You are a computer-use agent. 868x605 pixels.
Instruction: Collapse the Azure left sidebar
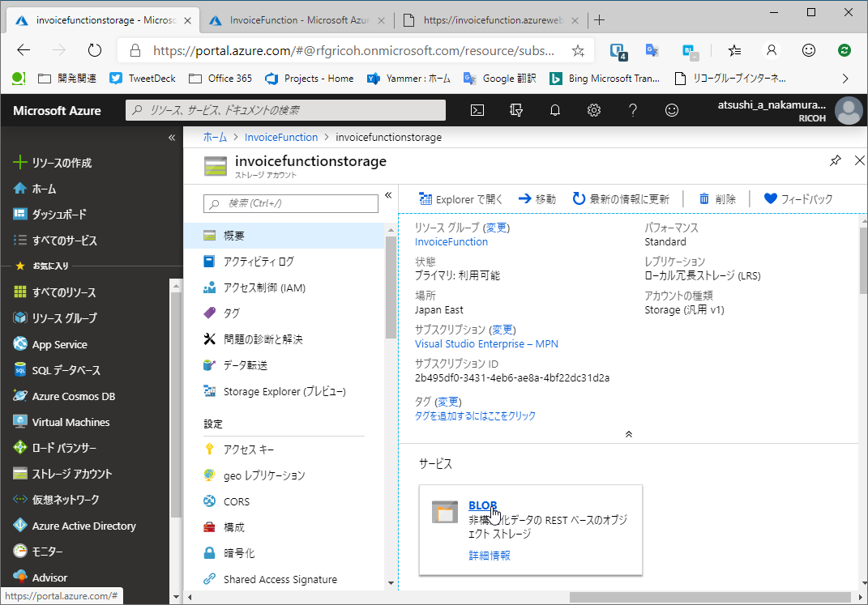(172, 137)
